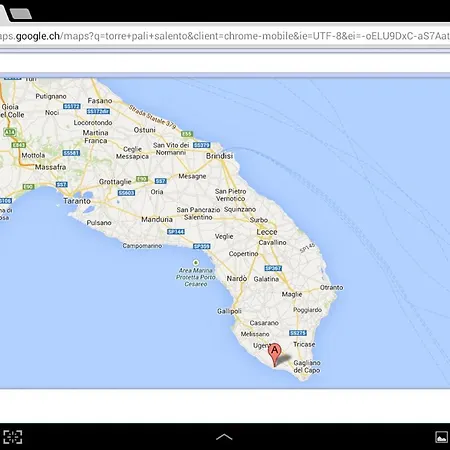Select the Otranto town label
This screenshot has width=450, height=450.
[x=331, y=287]
